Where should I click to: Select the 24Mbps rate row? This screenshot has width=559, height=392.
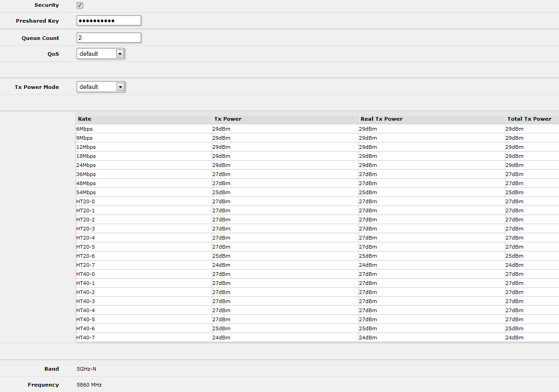[318, 165]
